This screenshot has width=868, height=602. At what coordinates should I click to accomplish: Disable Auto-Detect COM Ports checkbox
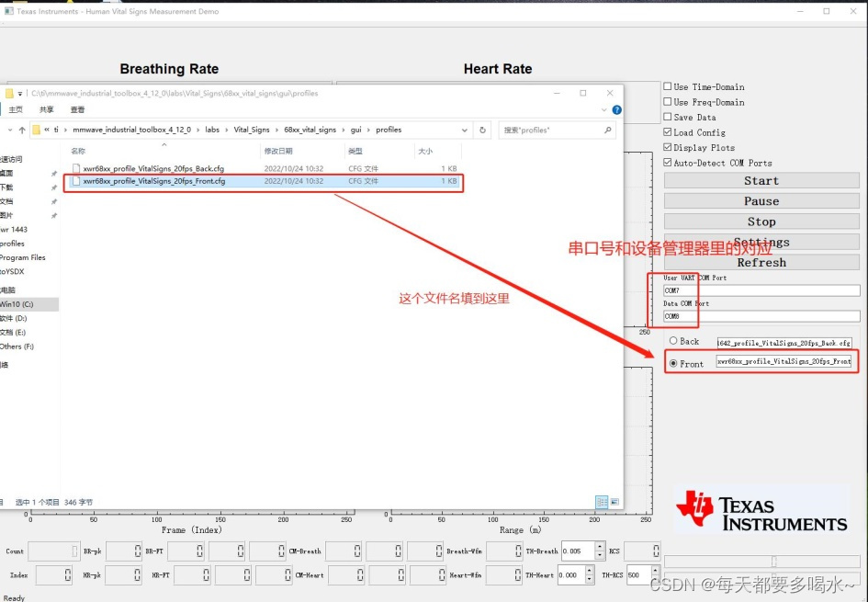point(668,163)
